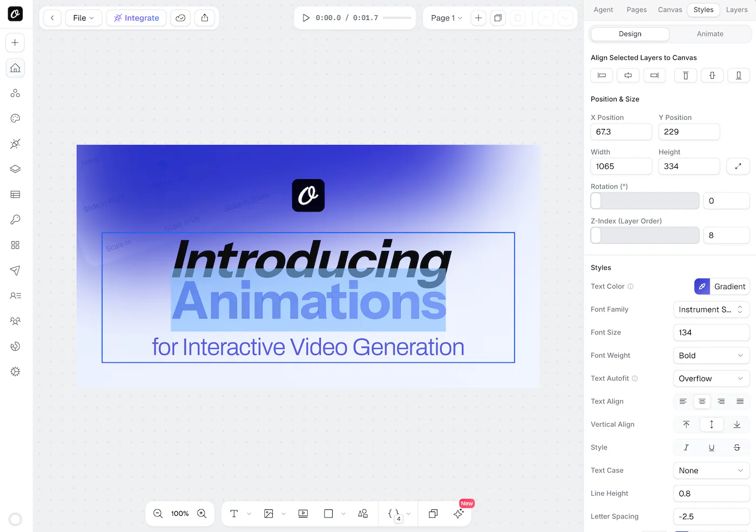
Task: Open the File dropdown menu
Action: (84, 18)
